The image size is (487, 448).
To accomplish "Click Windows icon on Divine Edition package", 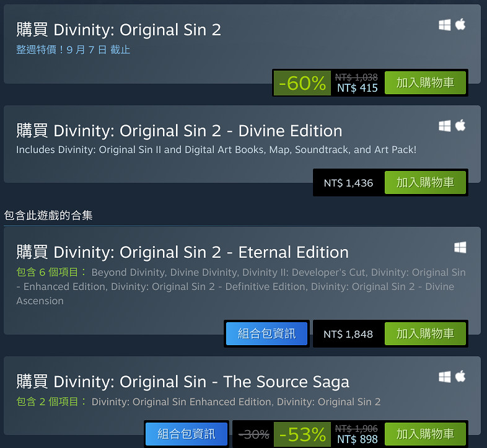I will 445,126.
